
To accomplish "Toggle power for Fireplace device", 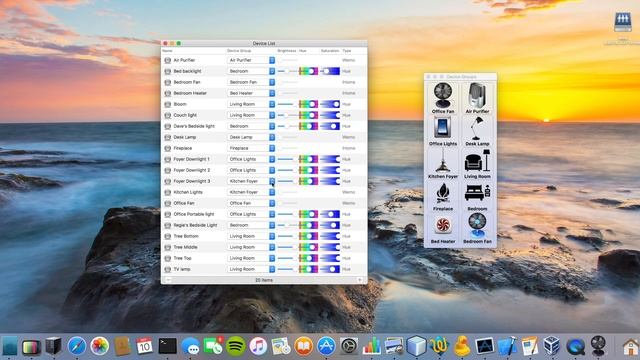I will click(167, 148).
